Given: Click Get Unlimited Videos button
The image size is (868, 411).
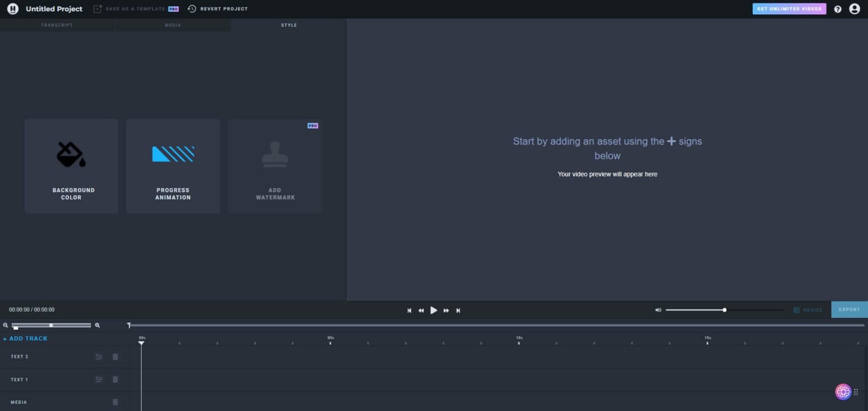Looking at the screenshot, I should pyautogui.click(x=789, y=9).
